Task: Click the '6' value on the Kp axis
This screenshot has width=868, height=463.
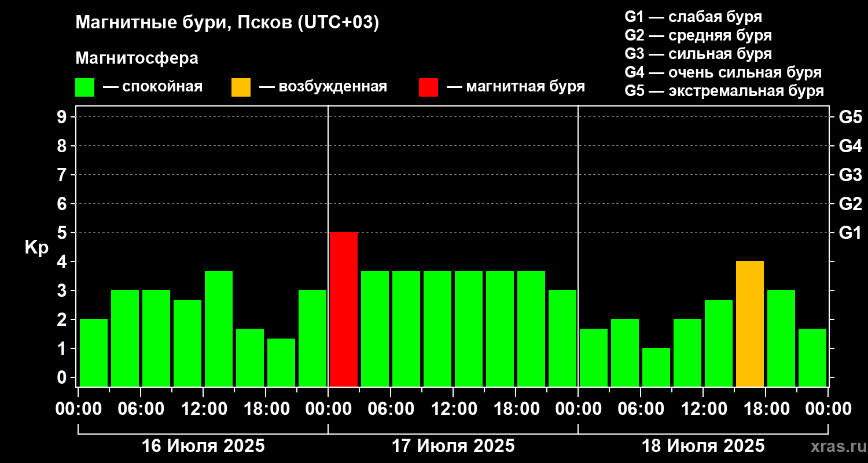Action: 63,204
